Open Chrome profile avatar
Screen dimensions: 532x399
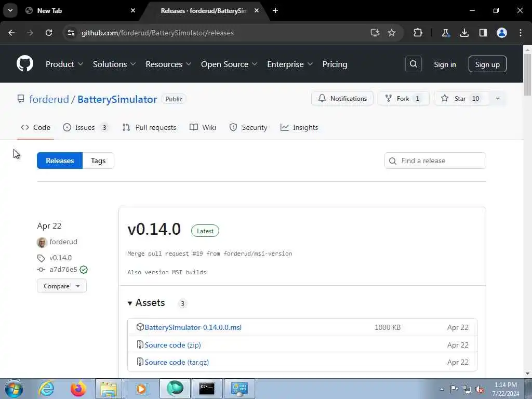pyautogui.click(x=502, y=33)
